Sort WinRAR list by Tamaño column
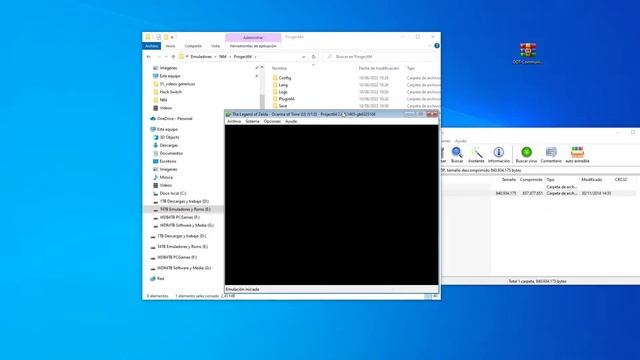 [509, 180]
